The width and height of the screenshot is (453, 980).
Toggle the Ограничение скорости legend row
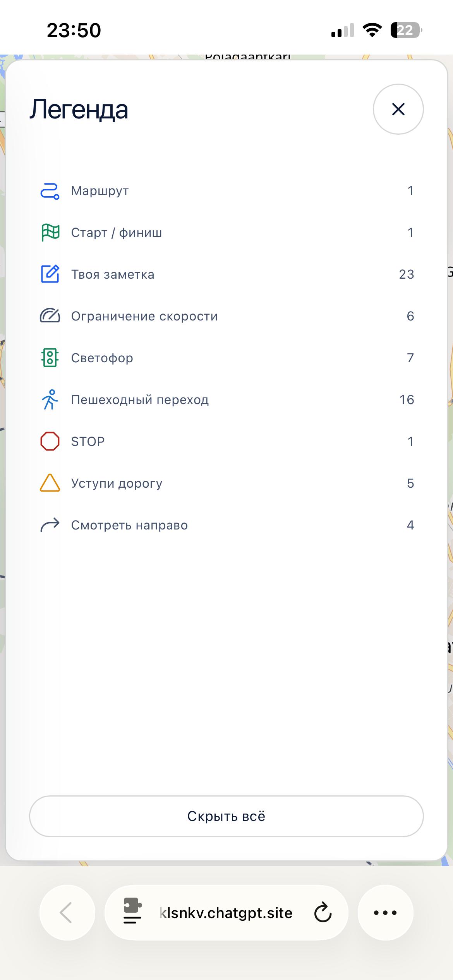[226, 316]
